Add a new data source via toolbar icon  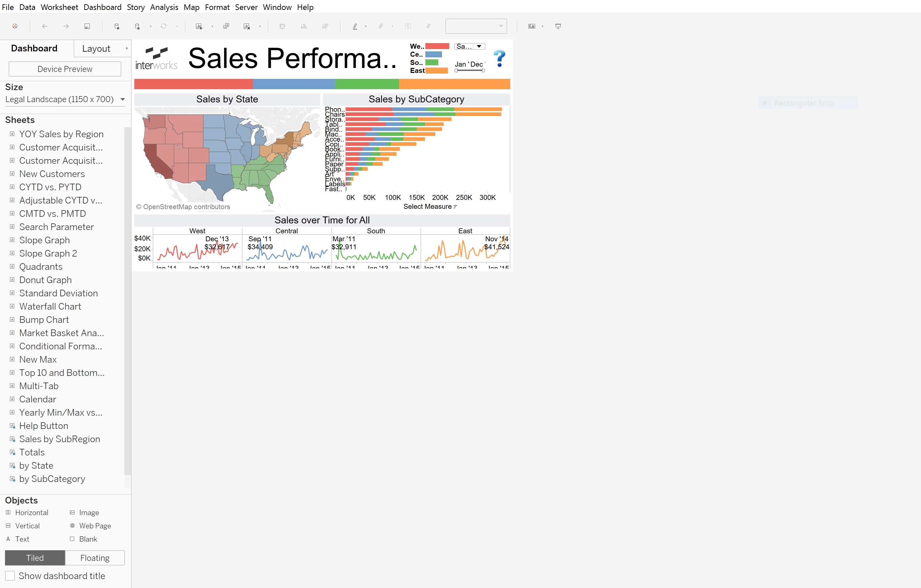click(x=117, y=26)
